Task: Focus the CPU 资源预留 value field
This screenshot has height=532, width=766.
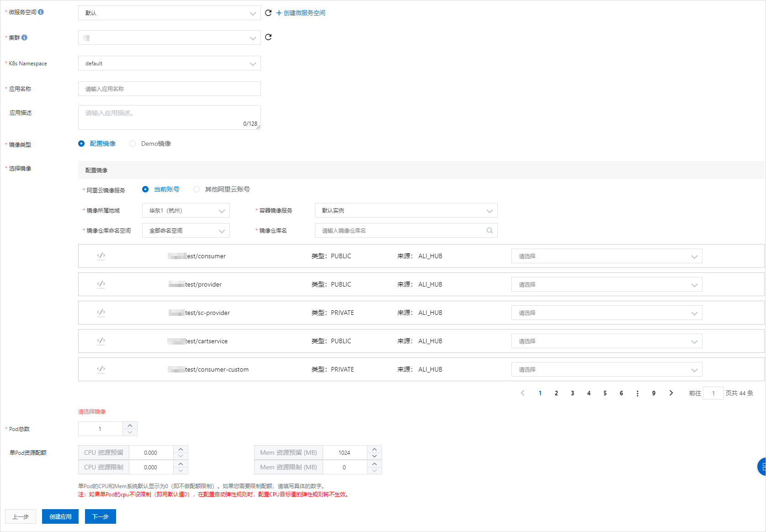Action: (151, 452)
